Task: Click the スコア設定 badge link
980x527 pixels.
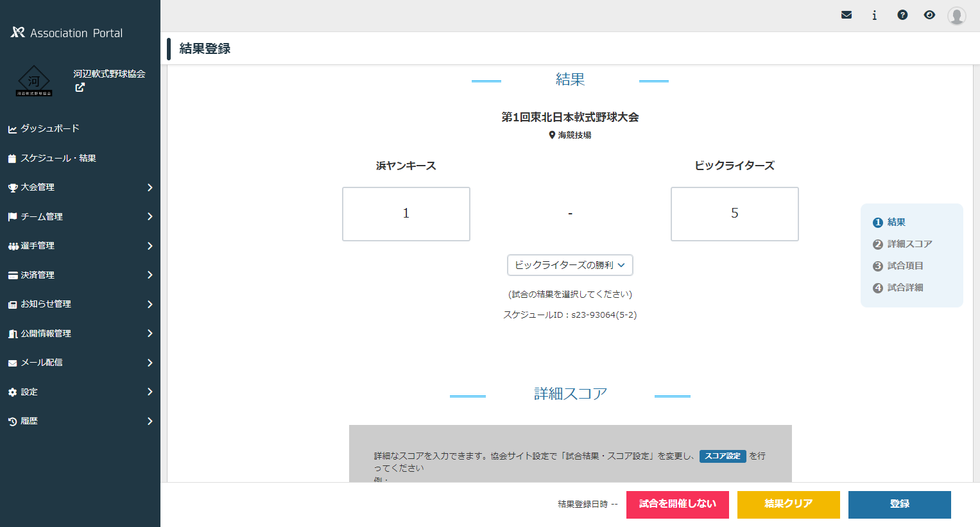Action: 723,456
